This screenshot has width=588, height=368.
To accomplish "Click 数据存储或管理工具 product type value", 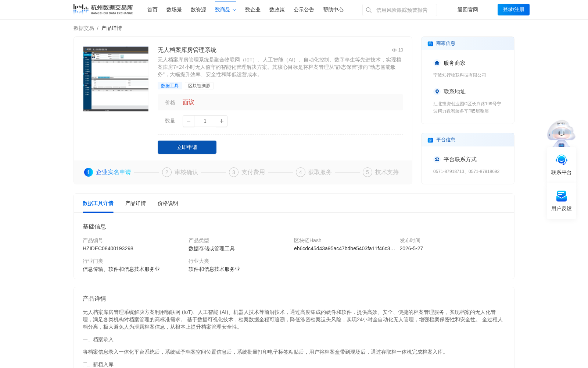I will pyautogui.click(x=212, y=248).
